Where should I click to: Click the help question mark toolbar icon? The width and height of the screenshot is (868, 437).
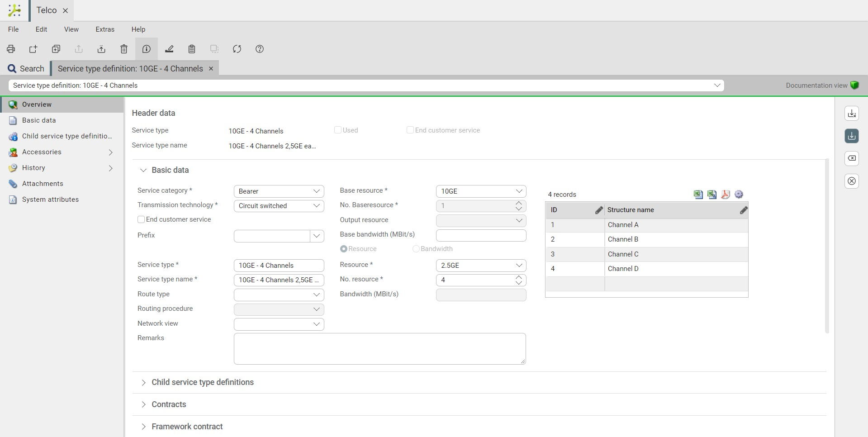coord(260,49)
